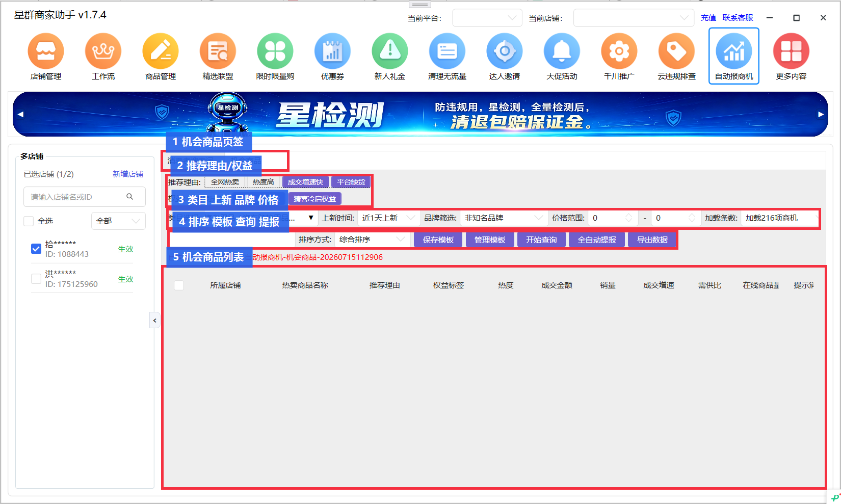This screenshot has height=504, width=841.
Task: Open the 大促活动 bell icon
Action: pos(562,51)
